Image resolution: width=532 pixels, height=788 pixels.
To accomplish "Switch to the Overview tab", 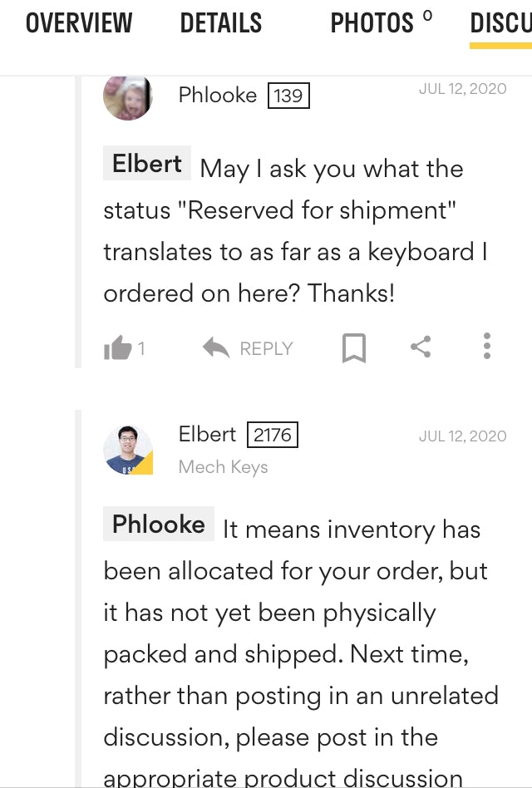I will coord(79,23).
